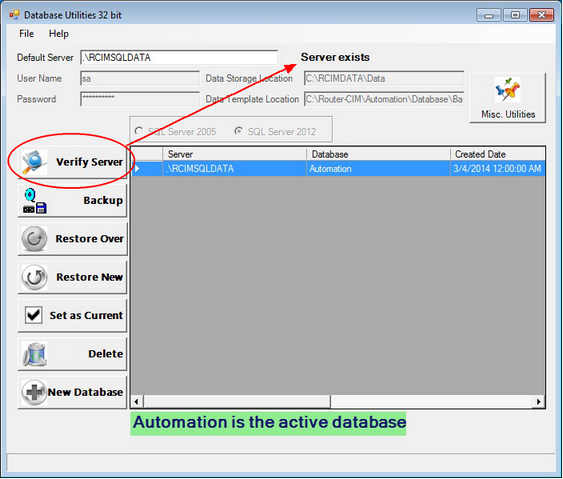The height and width of the screenshot is (479, 563).
Task: Click the Delete recycle bin icon
Action: coord(34,354)
